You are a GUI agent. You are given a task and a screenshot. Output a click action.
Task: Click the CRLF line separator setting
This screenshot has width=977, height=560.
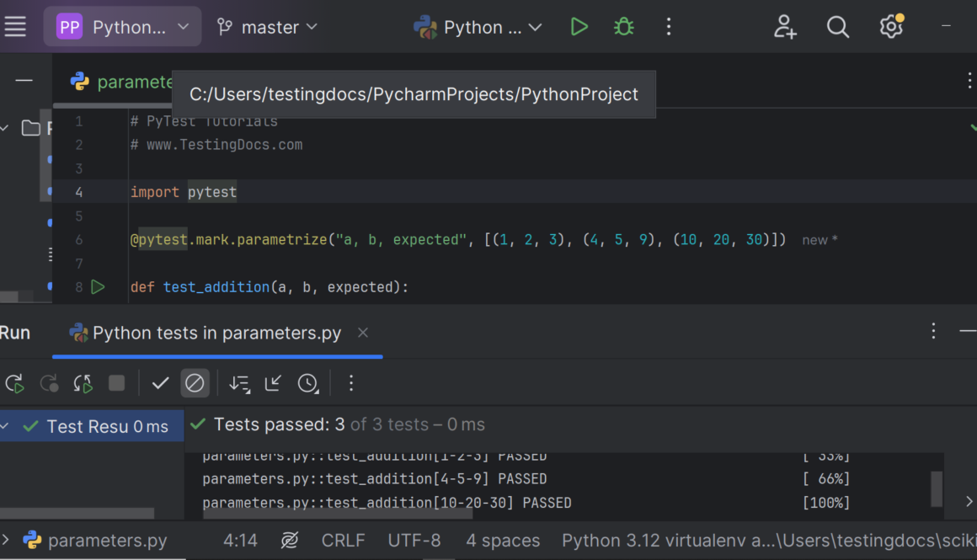click(x=343, y=541)
